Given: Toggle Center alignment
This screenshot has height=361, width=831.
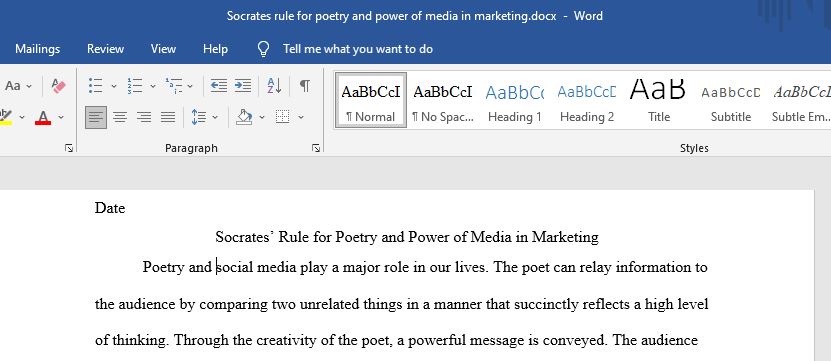Looking at the screenshot, I should 120,117.
